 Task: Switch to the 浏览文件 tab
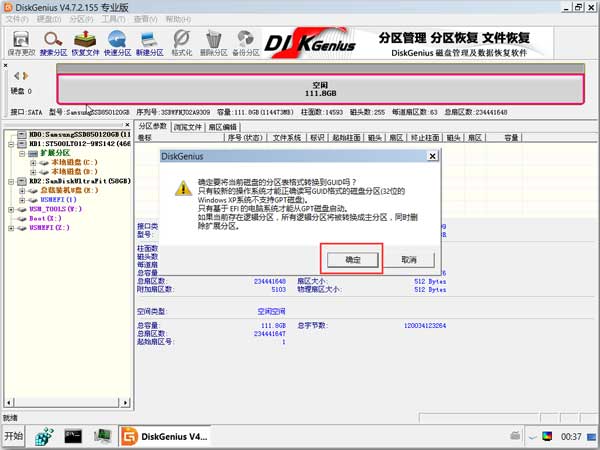[x=188, y=127]
